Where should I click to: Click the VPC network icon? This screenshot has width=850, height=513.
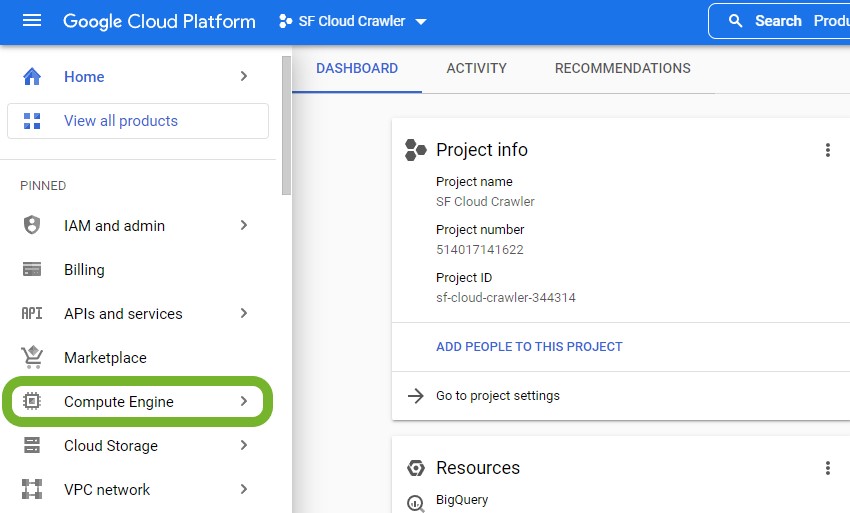(32, 489)
